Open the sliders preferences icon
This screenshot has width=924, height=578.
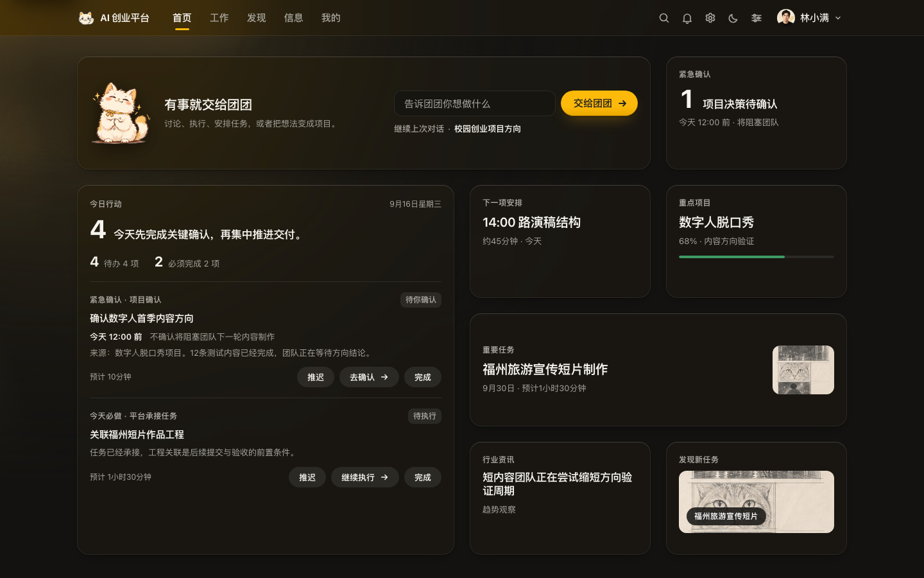click(757, 18)
